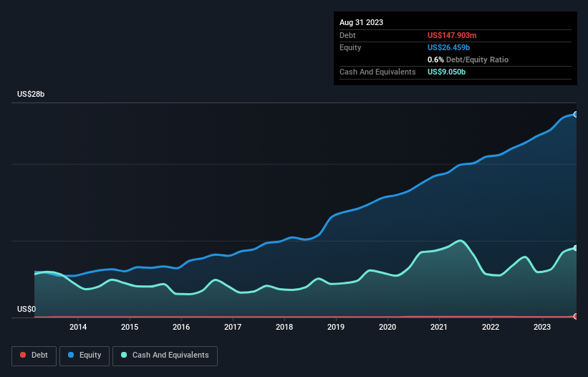Image resolution: width=588 pixels, height=377 pixels.
Task: Click the teal Cash endpoint marker
Action: [575, 248]
